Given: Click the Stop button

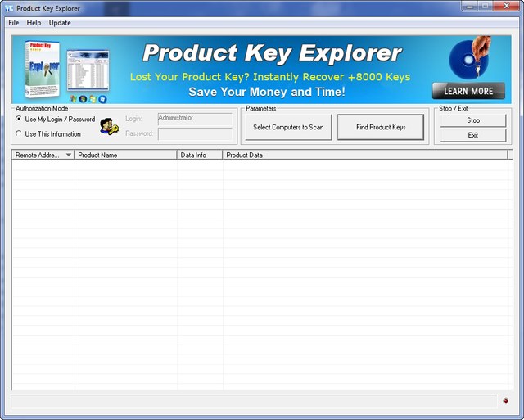Looking at the screenshot, I should coord(473,120).
